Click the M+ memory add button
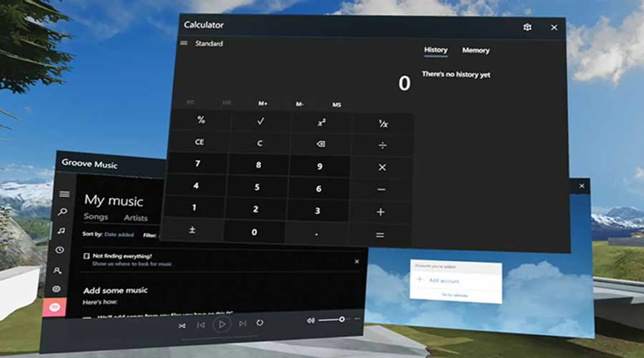Screen dimensions: 644x358 [x=263, y=103]
